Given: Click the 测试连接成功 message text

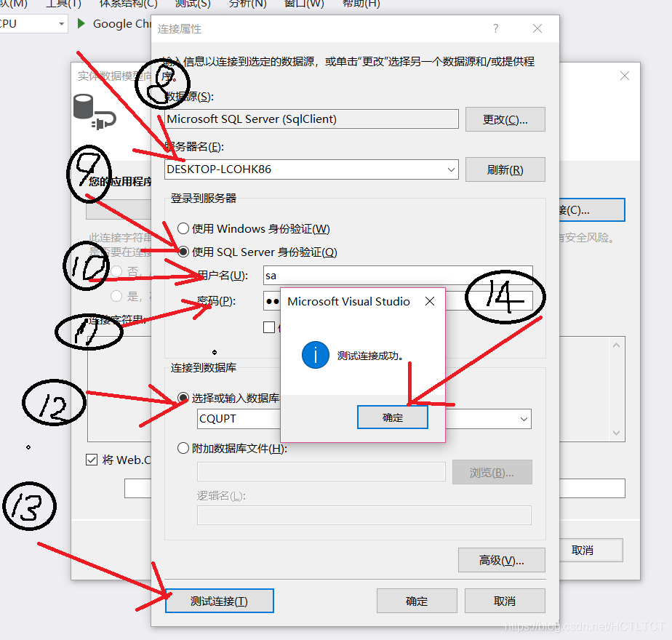Looking at the screenshot, I should pyautogui.click(x=370, y=356).
